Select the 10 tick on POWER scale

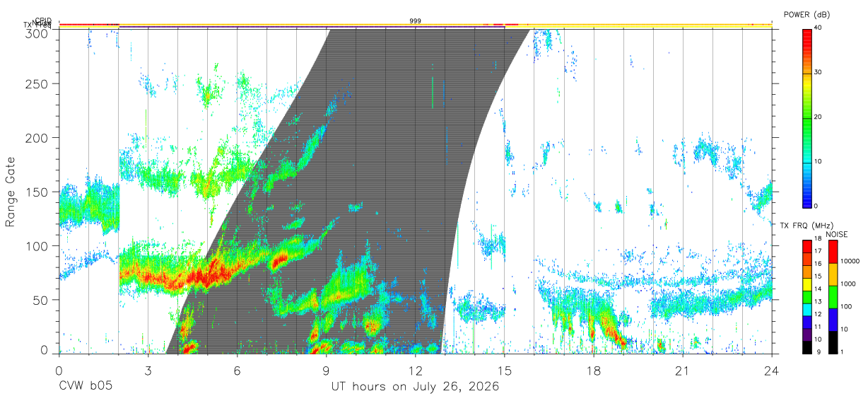(x=818, y=161)
